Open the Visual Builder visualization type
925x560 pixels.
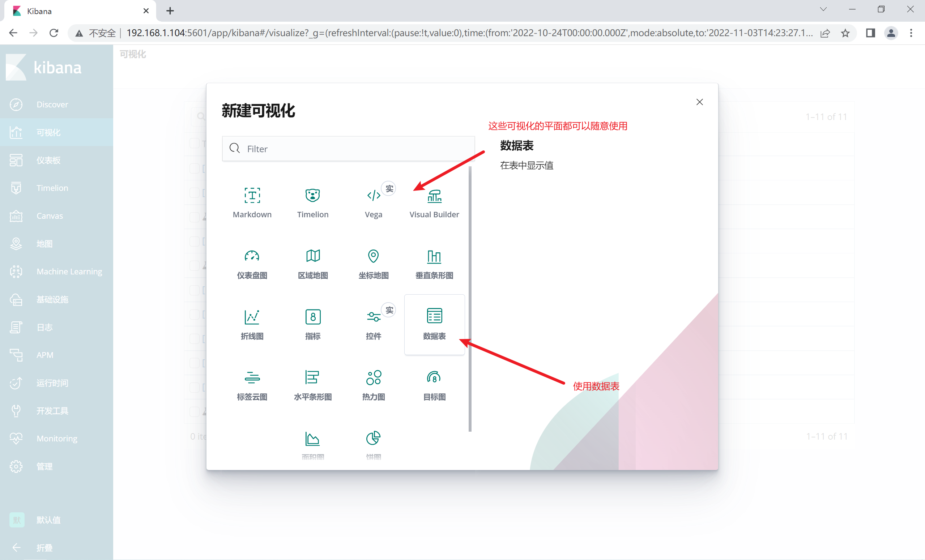click(434, 203)
